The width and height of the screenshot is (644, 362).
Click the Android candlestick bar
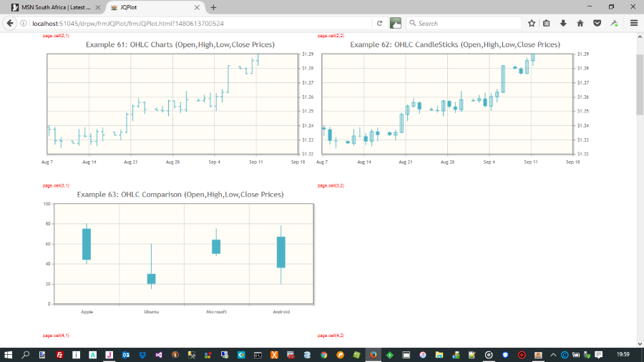(281, 252)
